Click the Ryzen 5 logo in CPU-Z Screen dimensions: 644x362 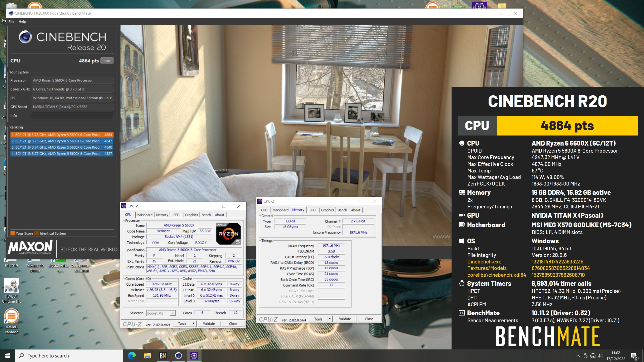point(228,234)
